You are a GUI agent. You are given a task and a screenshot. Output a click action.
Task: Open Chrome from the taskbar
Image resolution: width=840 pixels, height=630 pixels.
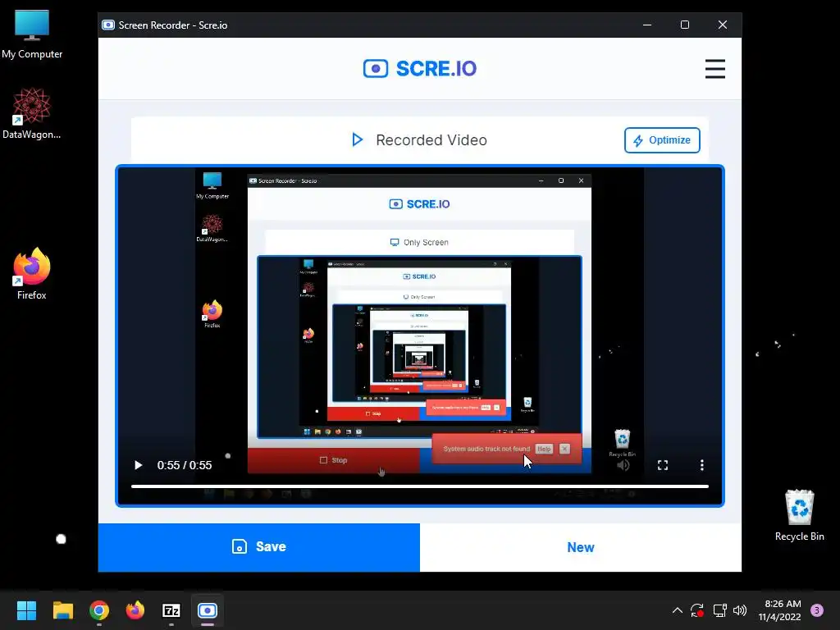coord(99,610)
